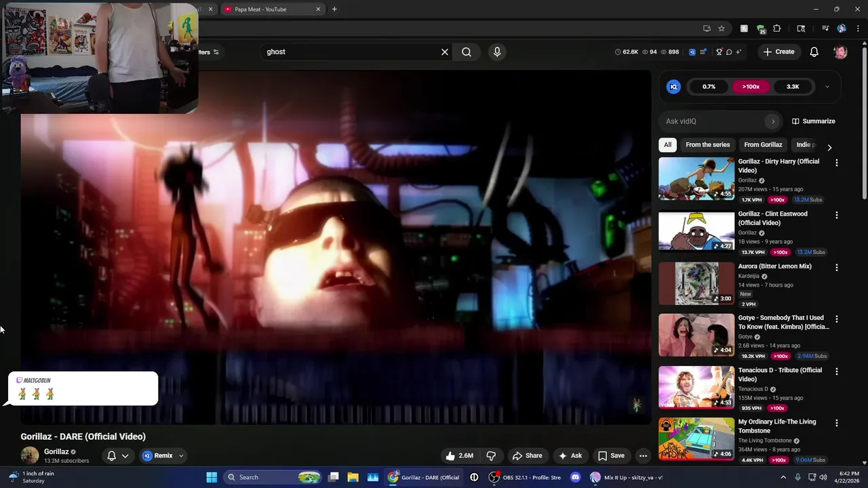The height and width of the screenshot is (488, 868).
Task: Select the 'From the series' chip
Action: point(707,144)
